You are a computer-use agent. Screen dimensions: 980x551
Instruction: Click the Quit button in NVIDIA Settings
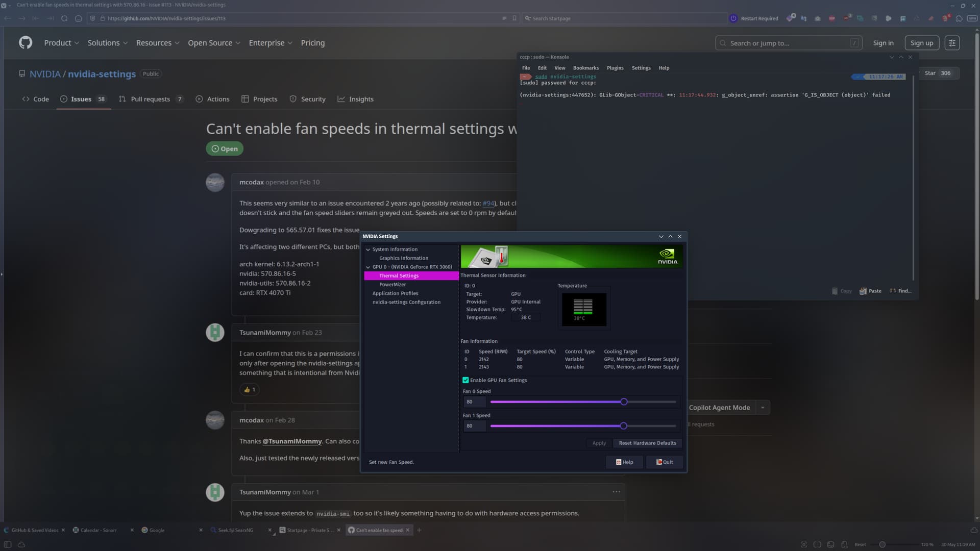tap(665, 462)
